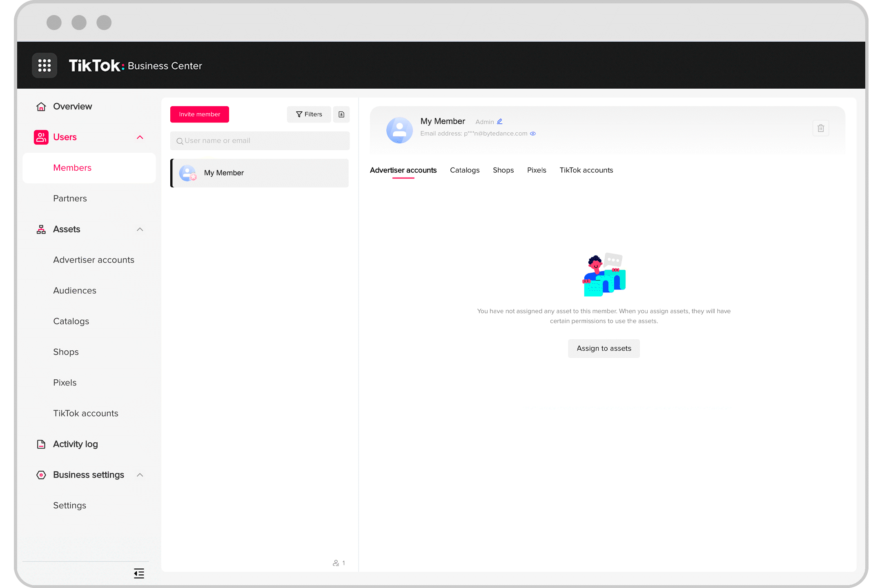This screenshot has width=882, height=588.
Task: Select Shops from the top navigation tabs
Action: pos(503,170)
